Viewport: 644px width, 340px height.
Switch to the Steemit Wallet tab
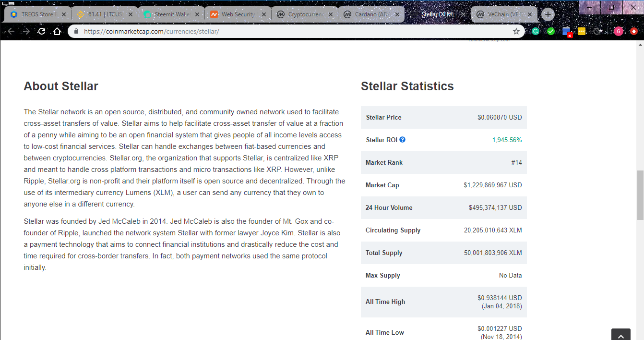tap(171, 14)
